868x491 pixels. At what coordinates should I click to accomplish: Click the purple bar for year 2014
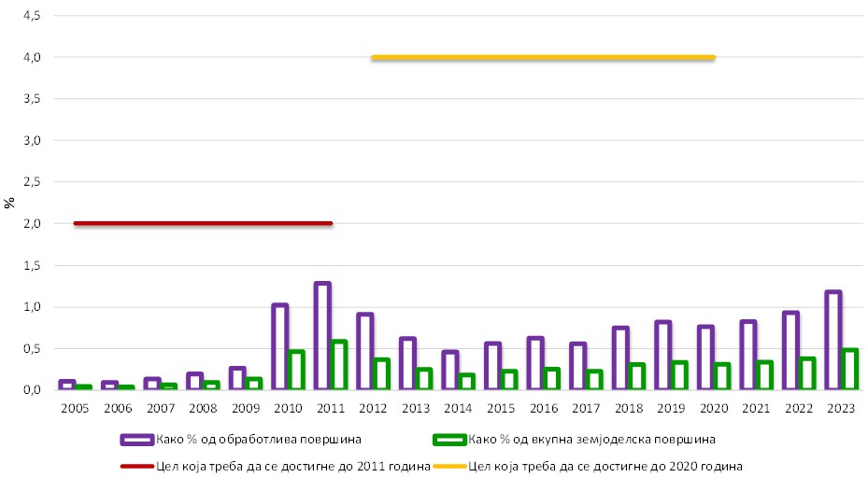[449, 371]
